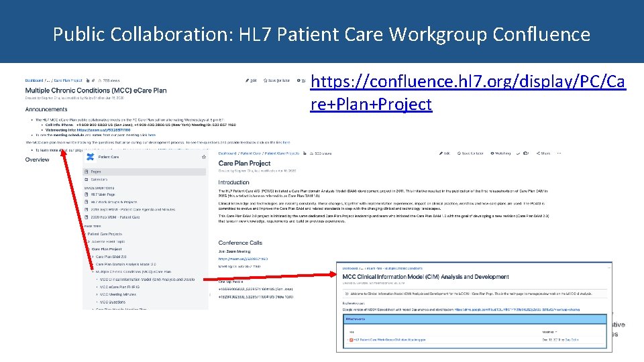Click the Pages icon in sidebar
Image resolution: width=644 pixels, height=362 pixels.
point(87,172)
